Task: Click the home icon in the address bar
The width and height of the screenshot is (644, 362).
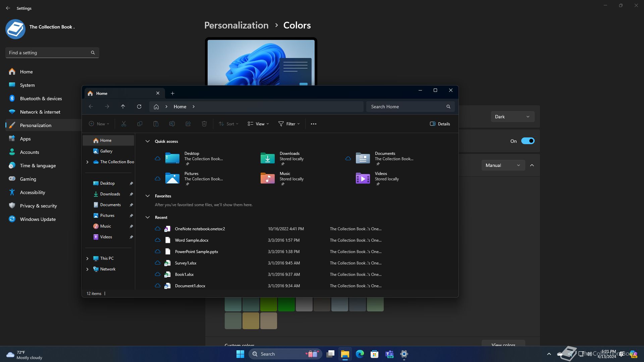Action: coord(156,107)
